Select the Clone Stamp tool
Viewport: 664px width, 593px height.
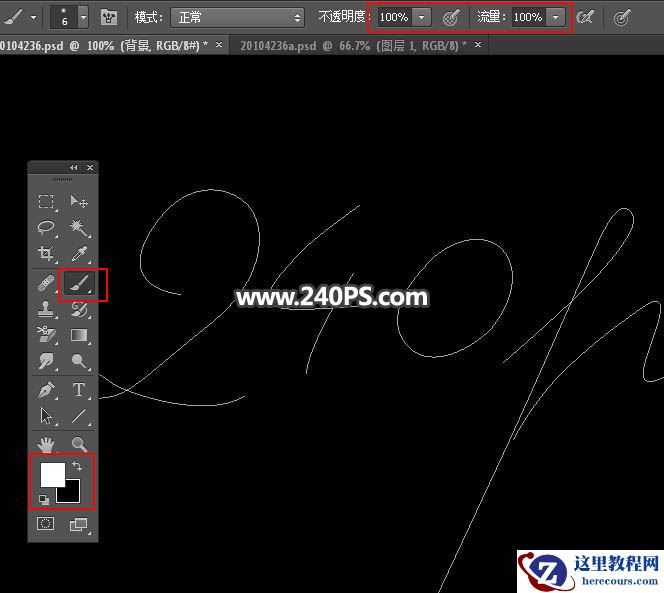point(46,309)
